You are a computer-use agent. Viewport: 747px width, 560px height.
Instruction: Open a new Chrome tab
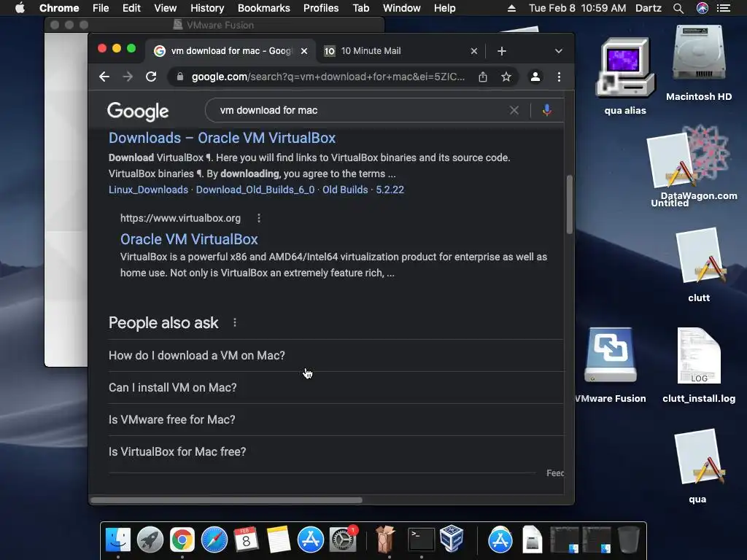point(502,51)
